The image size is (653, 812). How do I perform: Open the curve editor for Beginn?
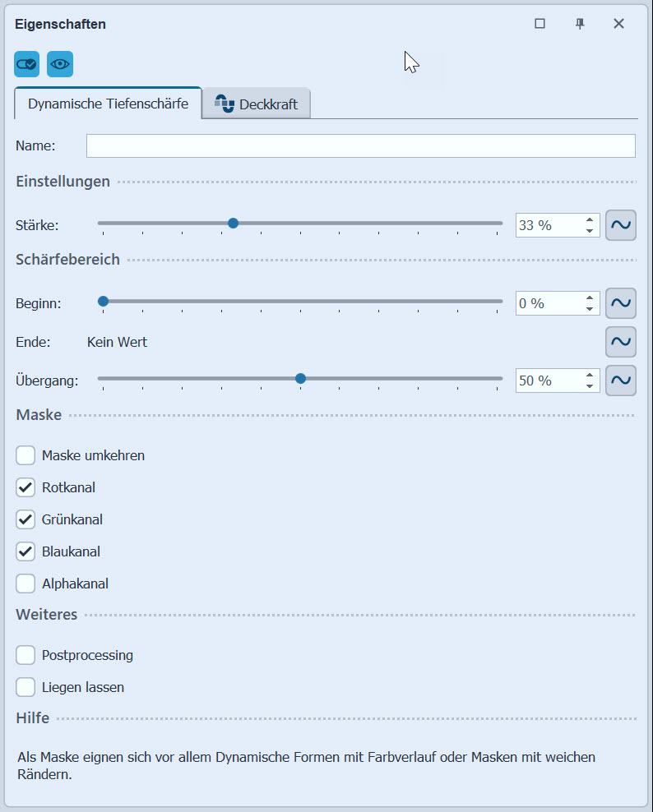click(621, 303)
